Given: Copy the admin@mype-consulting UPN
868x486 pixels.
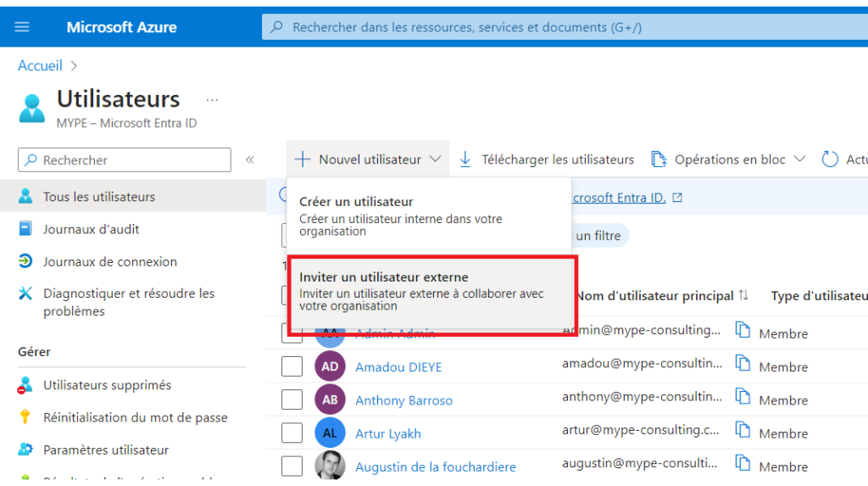Looking at the screenshot, I should [x=743, y=330].
